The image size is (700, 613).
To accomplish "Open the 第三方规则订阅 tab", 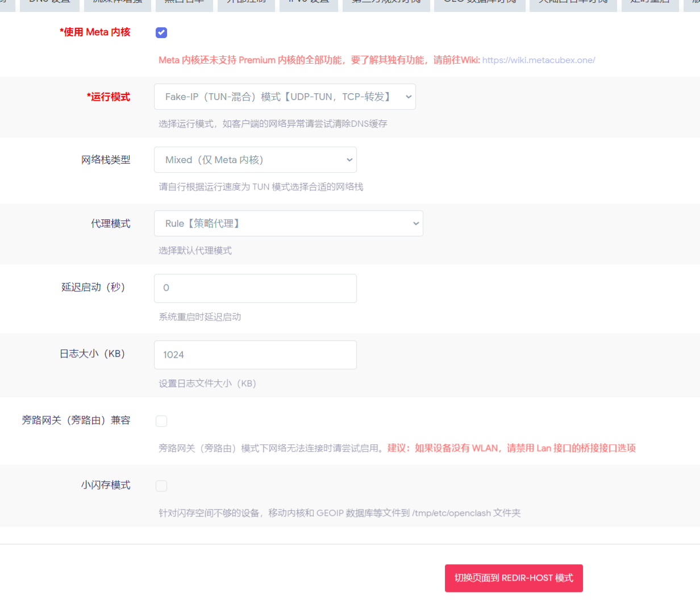I will point(386,4).
